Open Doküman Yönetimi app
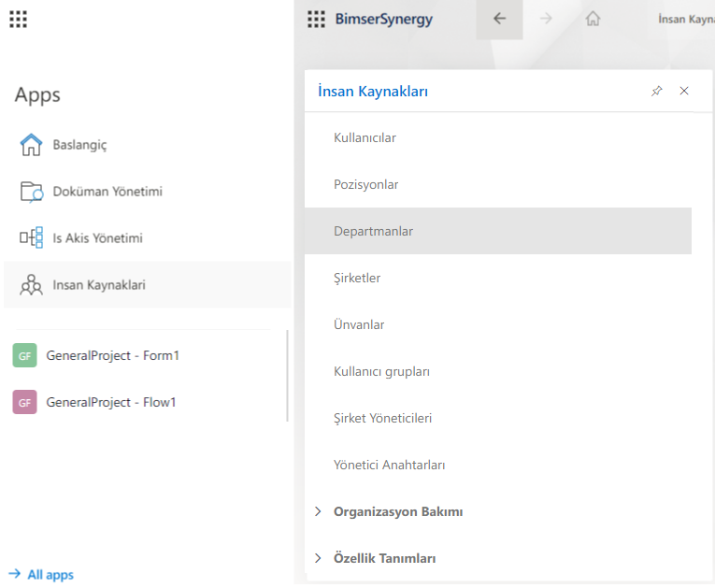 [x=107, y=192]
